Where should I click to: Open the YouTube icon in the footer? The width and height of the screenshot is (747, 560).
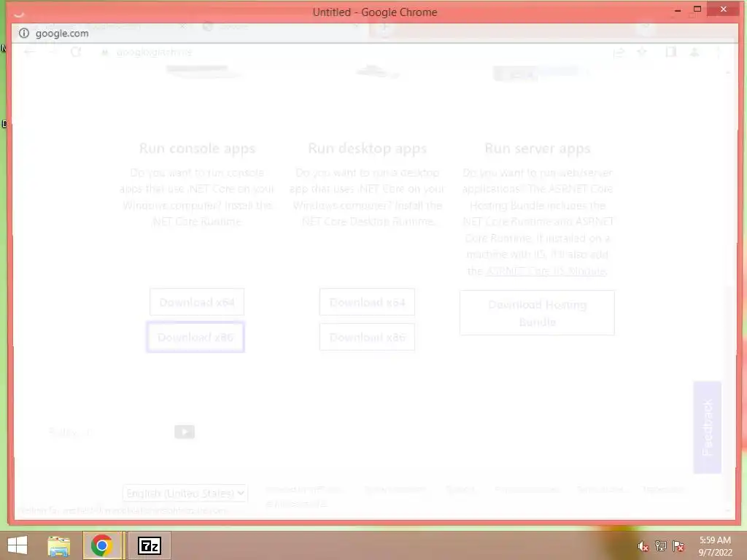coord(185,432)
